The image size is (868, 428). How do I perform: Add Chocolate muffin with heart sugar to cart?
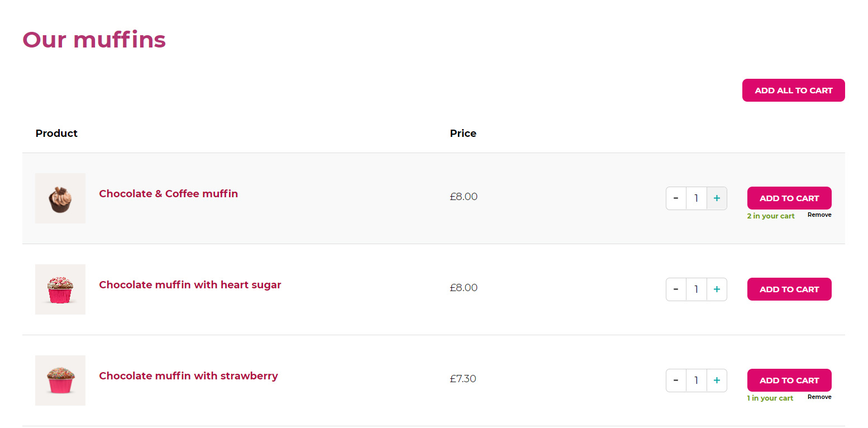click(x=789, y=289)
